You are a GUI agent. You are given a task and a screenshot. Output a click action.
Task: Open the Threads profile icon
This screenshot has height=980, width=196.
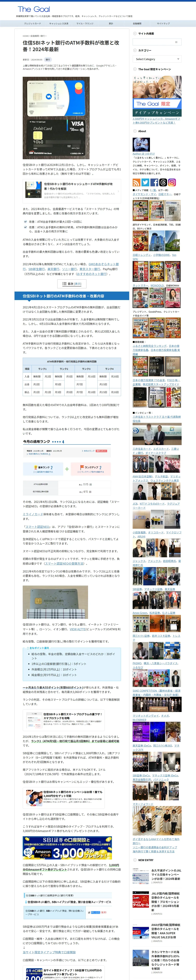click(x=163, y=182)
